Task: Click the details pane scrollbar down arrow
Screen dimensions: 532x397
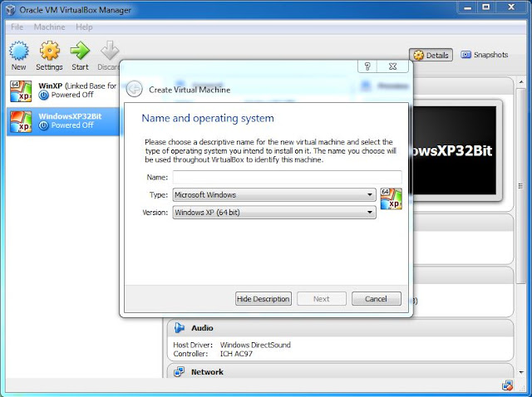Action: click(521, 372)
